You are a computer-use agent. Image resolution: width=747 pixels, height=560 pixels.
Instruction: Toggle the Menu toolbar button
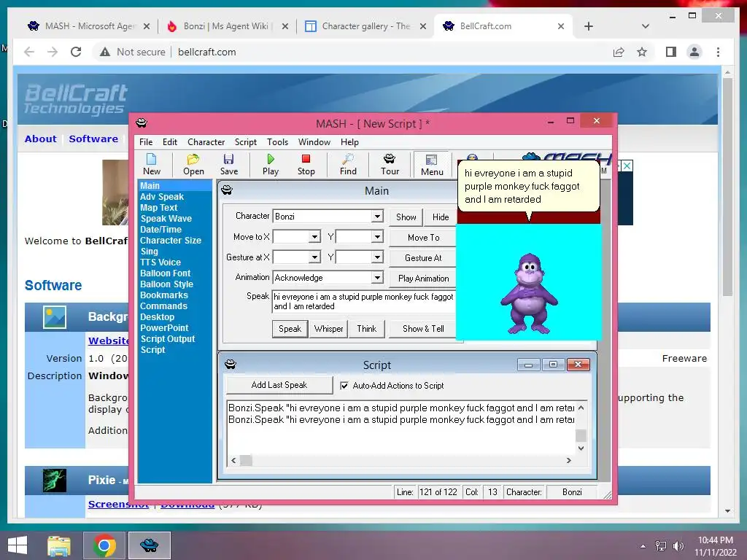tap(432, 165)
